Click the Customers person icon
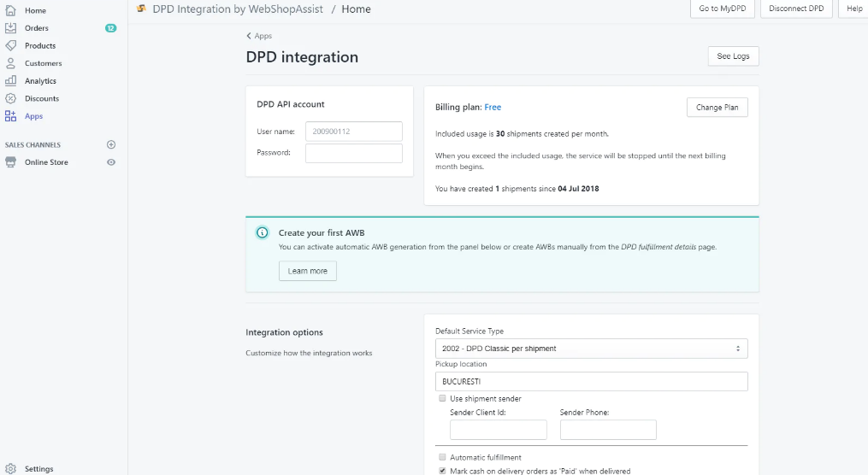Screen dimensions: 868x475 [x=10, y=63]
